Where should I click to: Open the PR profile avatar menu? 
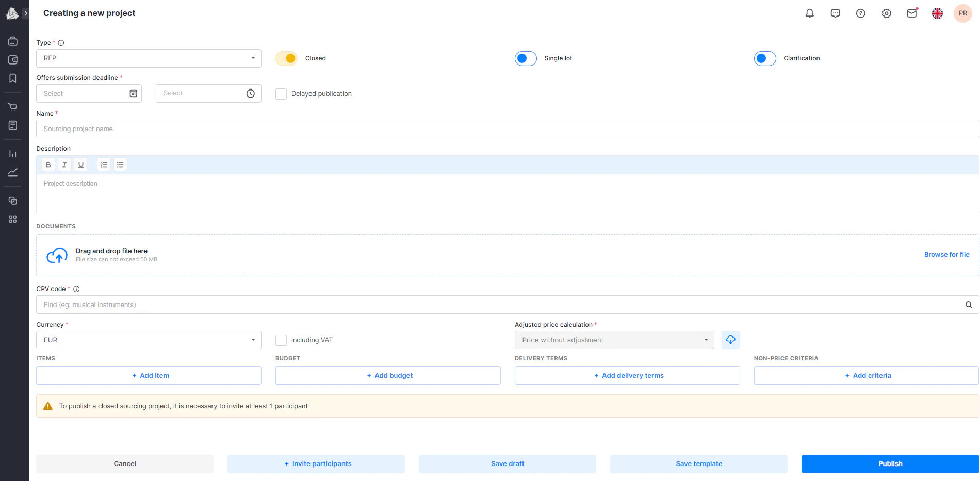click(x=962, y=13)
